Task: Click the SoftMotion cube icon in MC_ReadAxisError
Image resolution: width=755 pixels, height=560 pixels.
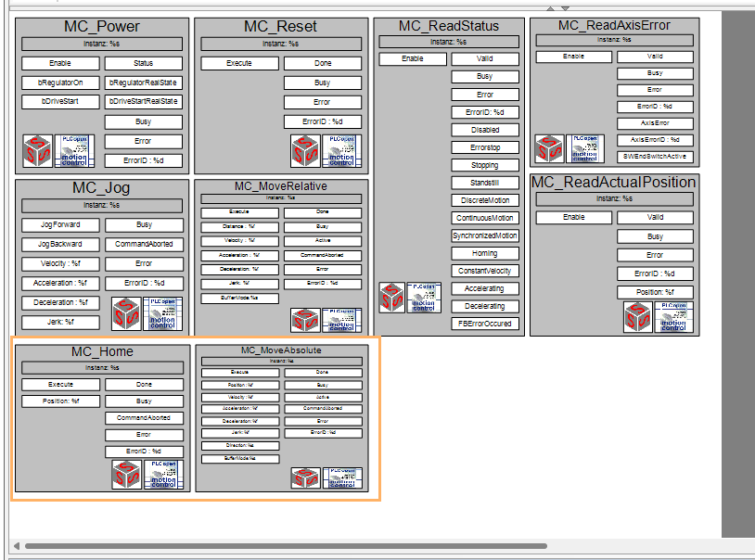Action: (x=548, y=148)
